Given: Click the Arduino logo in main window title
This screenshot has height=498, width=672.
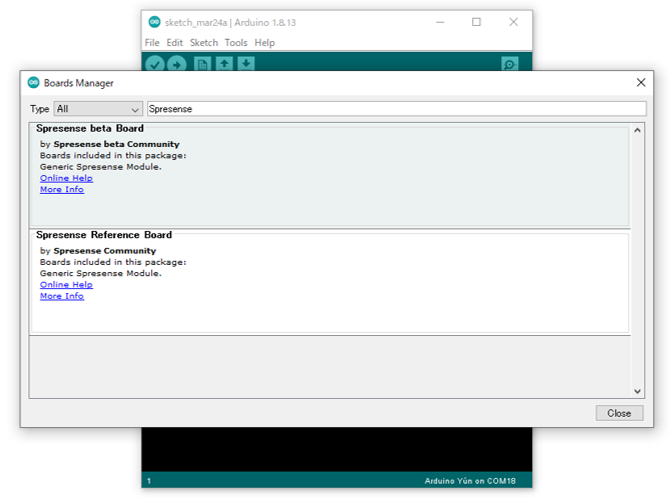Looking at the screenshot, I should click(x=154, y=22).
